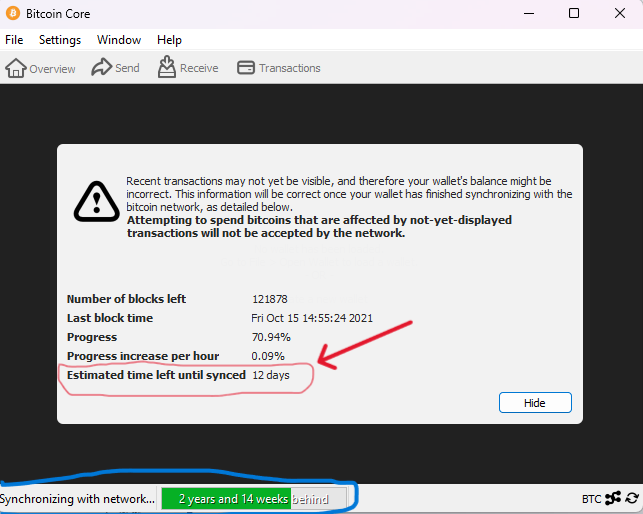Switch to the Receive tab
Image resolution: width=643 pixels, height=514 pixels.
[x=188, y=68]
